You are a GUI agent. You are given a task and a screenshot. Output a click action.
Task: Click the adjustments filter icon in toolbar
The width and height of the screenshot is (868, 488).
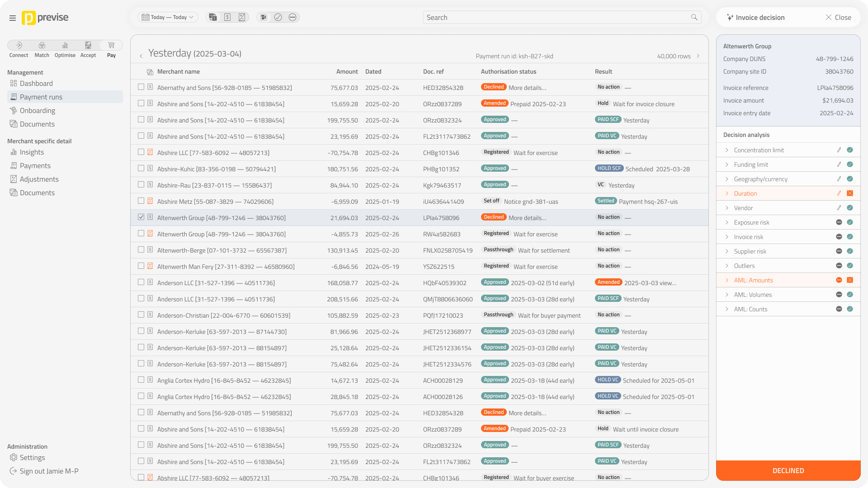242,17
